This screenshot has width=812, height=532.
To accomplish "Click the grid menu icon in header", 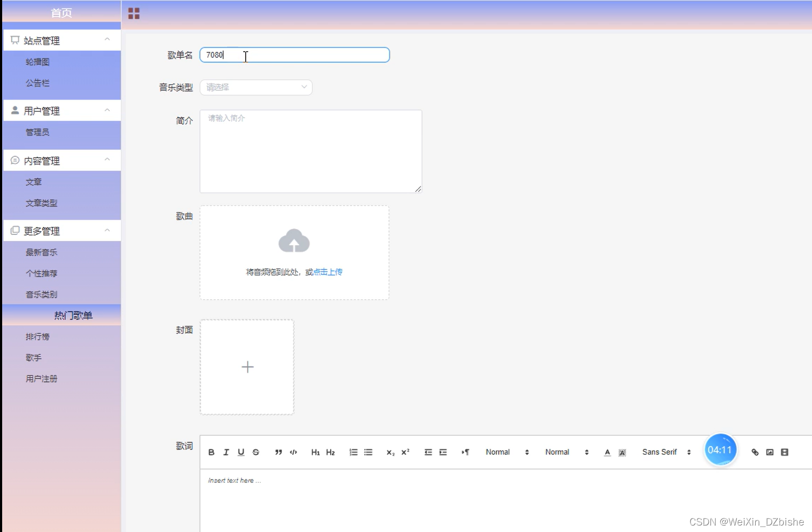I will coord(134,14).
